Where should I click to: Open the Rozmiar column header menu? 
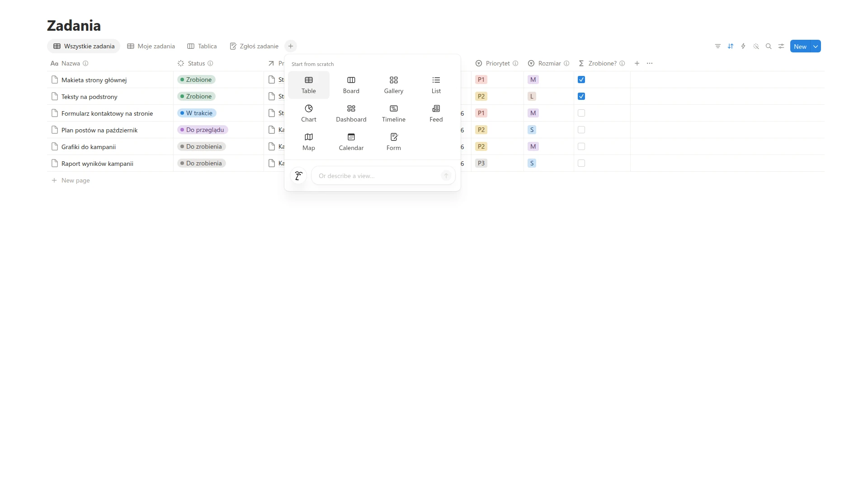point(549,63)
